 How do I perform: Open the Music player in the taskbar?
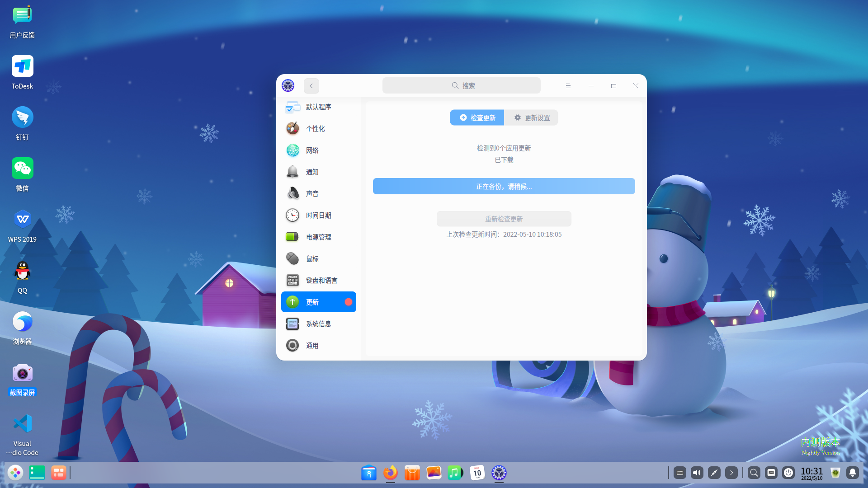(455, 473)
